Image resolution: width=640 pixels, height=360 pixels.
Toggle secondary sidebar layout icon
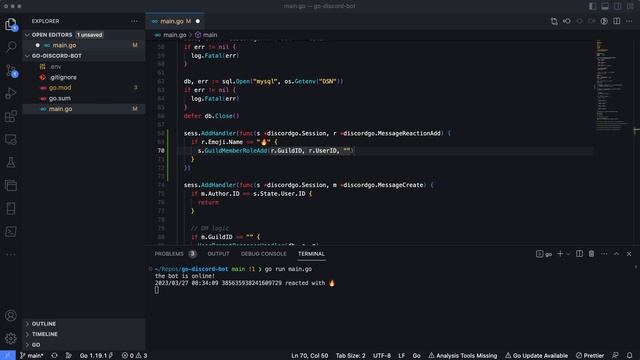click(618, 6)
